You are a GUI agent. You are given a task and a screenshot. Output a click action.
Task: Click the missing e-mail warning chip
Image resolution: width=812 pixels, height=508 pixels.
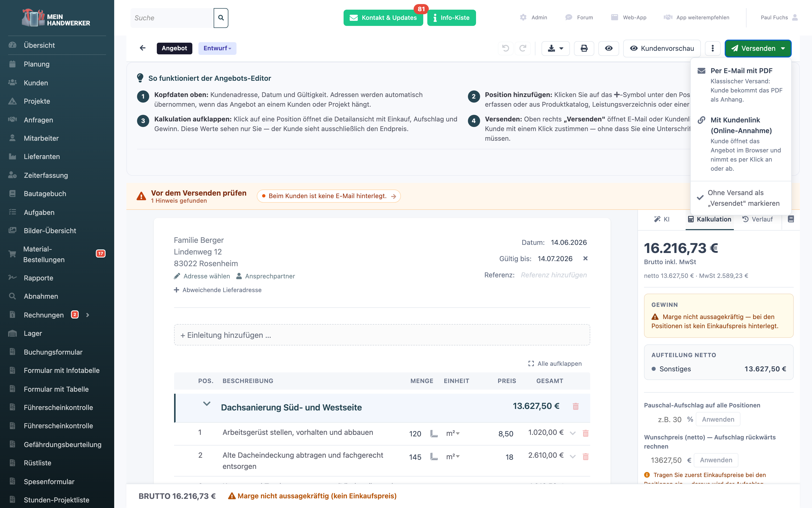329,196
